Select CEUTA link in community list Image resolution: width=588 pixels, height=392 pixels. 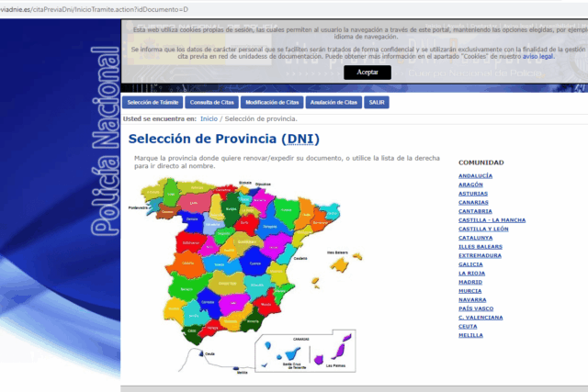[x=468, y=327]
